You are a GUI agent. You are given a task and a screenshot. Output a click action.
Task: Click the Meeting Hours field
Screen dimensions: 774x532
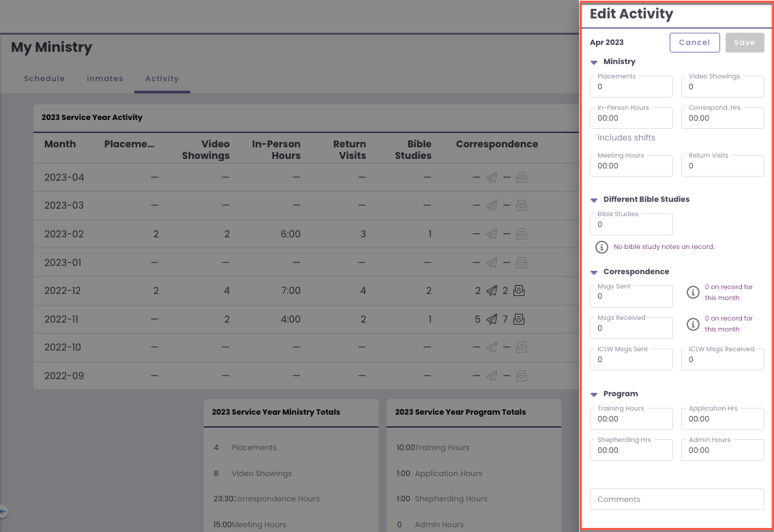(x=631, y=166)
